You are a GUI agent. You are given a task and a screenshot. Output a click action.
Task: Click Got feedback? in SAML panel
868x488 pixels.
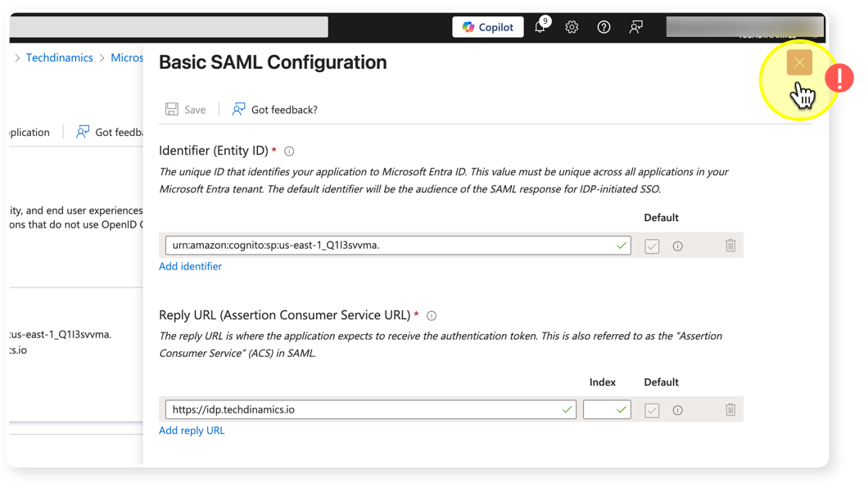pyautogui.click(x=284, y=110)
